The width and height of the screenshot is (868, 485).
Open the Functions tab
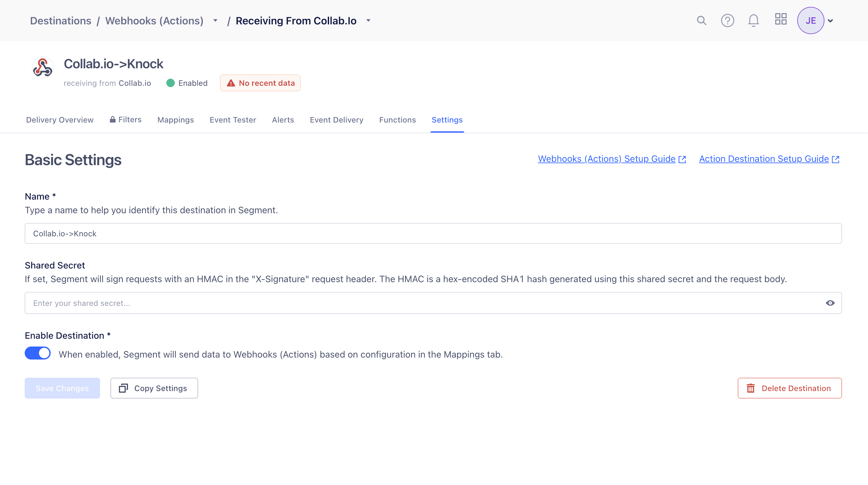tap(397, 120)
